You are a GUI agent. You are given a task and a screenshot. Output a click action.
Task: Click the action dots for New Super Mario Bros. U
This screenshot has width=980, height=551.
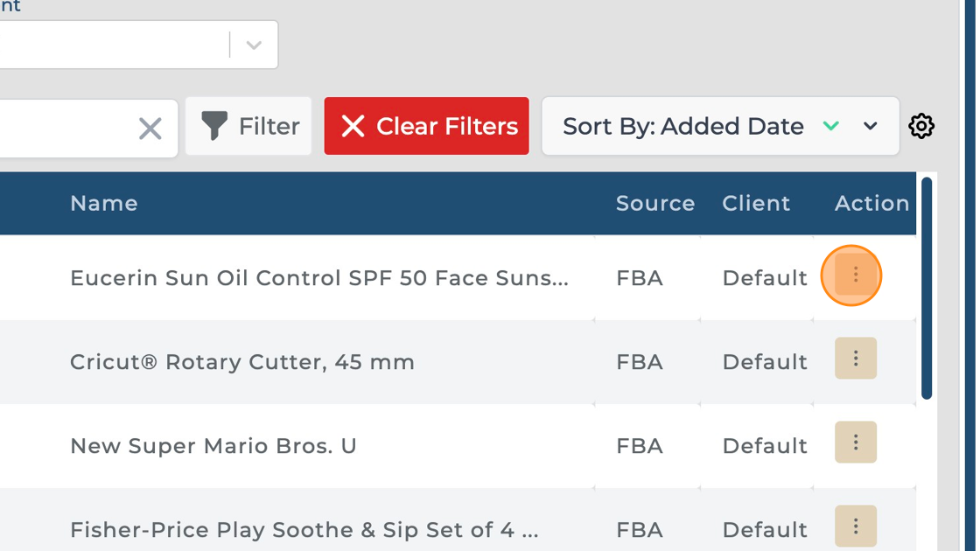pos(855,443)
